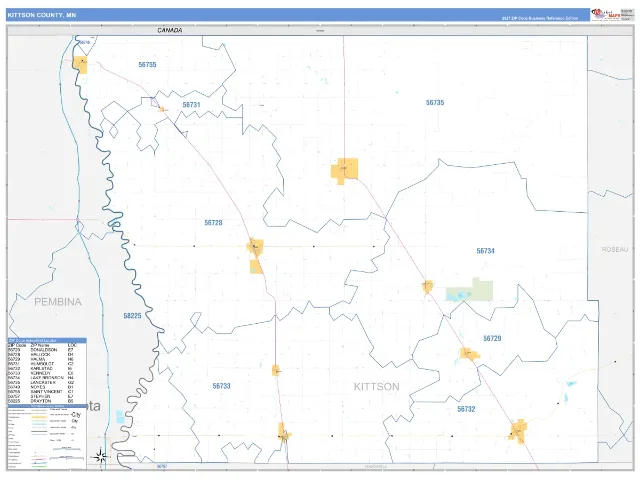640x480 pixels.
Task: Select the Karlstad city area near ZIP 56732
Action: pos(518,431)
